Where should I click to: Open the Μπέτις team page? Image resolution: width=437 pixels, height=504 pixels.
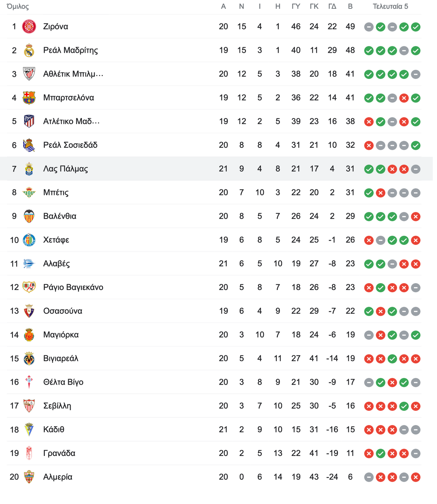[x=56, y=193]
